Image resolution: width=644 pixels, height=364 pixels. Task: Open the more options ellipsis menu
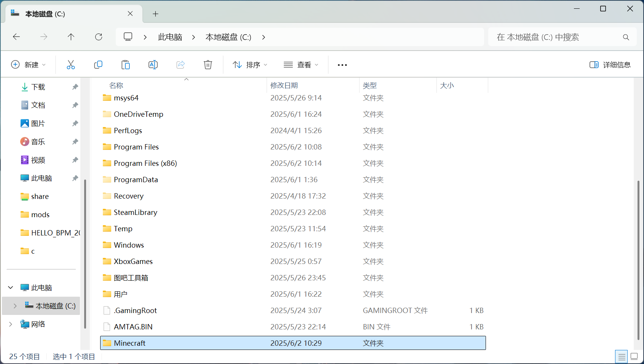tap(342, 65)
